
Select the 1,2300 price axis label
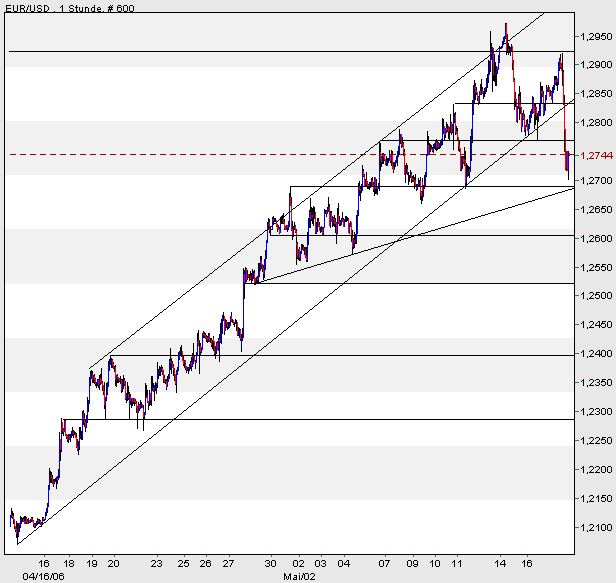pyautogui.click(x=596, y=412)
